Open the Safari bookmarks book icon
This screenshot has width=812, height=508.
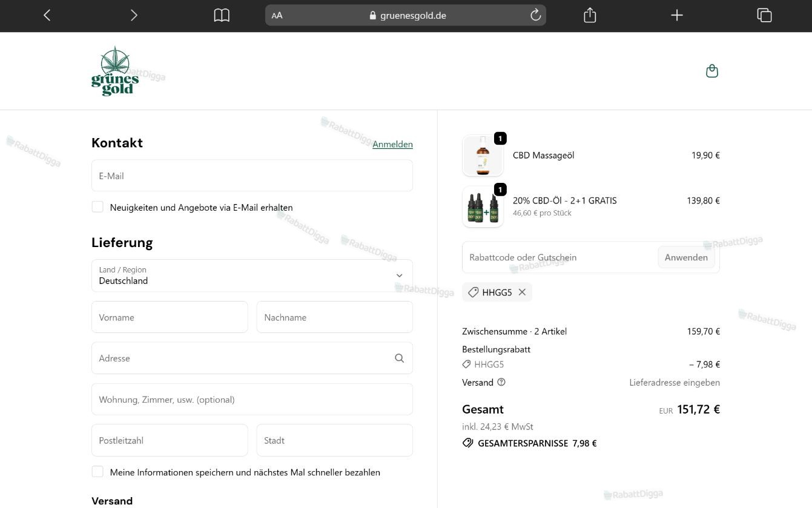(x=222, y=15)
